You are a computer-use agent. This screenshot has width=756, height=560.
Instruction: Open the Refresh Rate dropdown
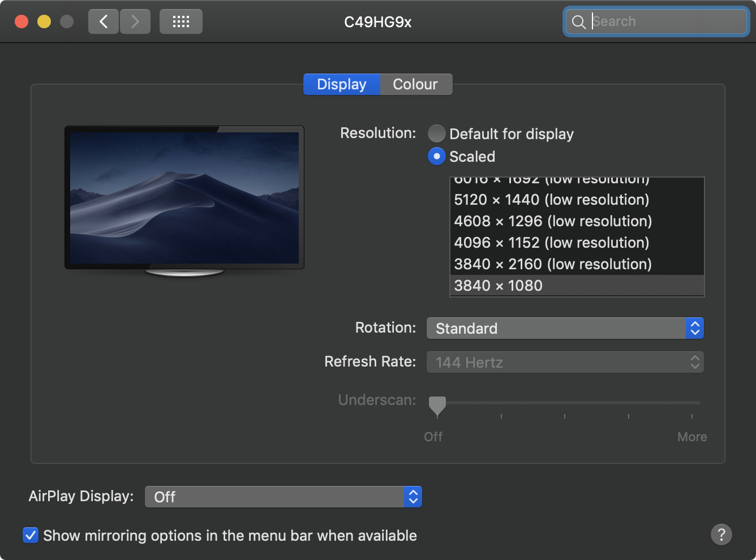coord(564,362)
